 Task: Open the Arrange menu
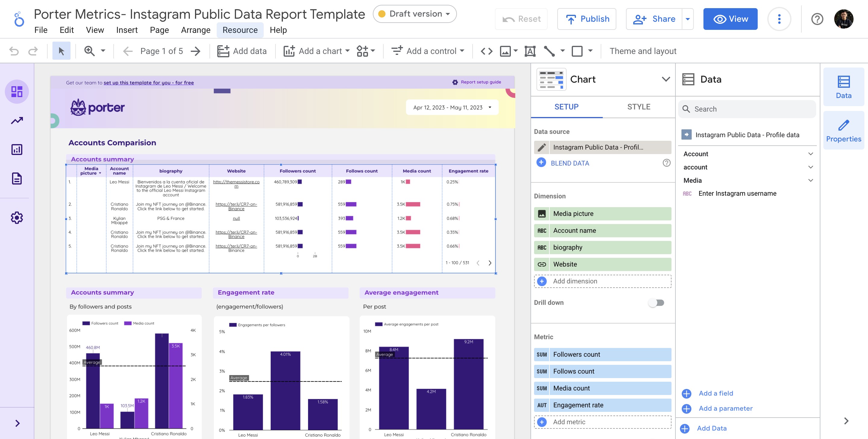pyautogui.click(x=195, y=30)
